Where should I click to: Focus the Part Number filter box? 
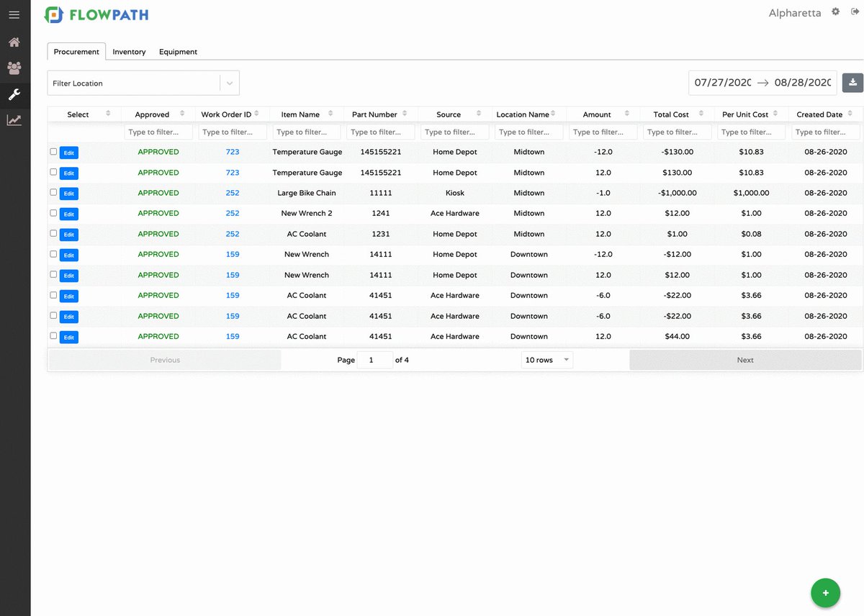[381, 132]
